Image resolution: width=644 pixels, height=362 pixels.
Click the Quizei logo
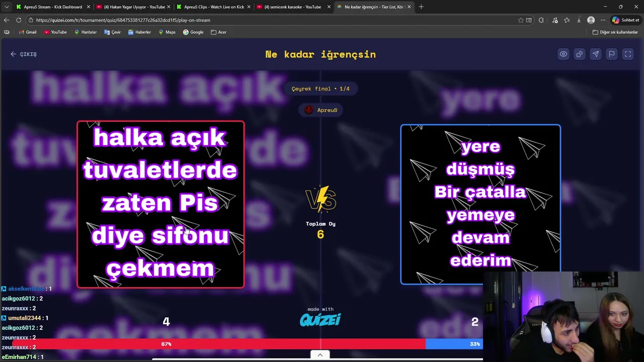320,320
